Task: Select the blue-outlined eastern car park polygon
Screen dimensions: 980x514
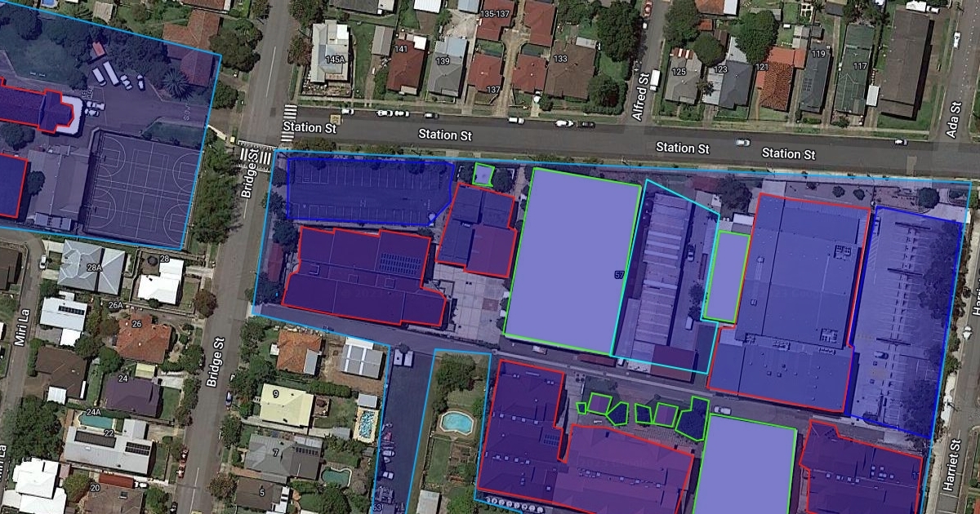Action: tap(906, 318)
